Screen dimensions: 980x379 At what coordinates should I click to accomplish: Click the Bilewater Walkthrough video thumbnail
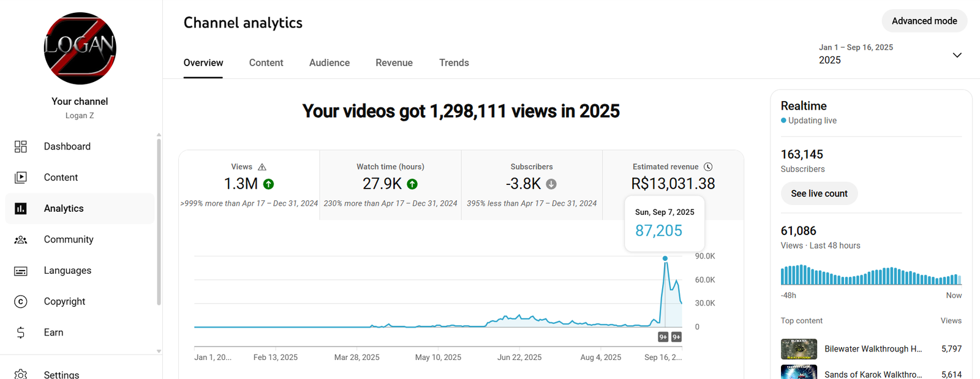(x=799, y=349)
